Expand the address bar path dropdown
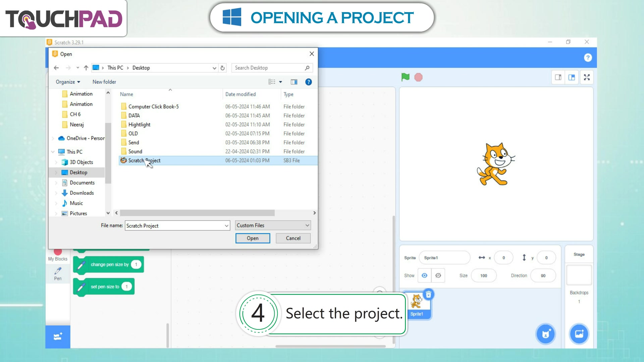The image size is (644, 362). (214, 68)
